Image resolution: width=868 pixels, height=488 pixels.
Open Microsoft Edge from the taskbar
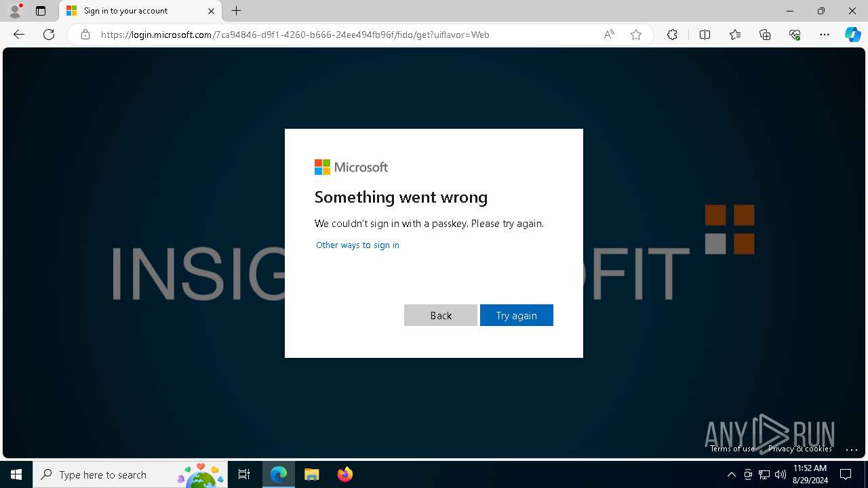pyautogui.click(x=279, y=474)
